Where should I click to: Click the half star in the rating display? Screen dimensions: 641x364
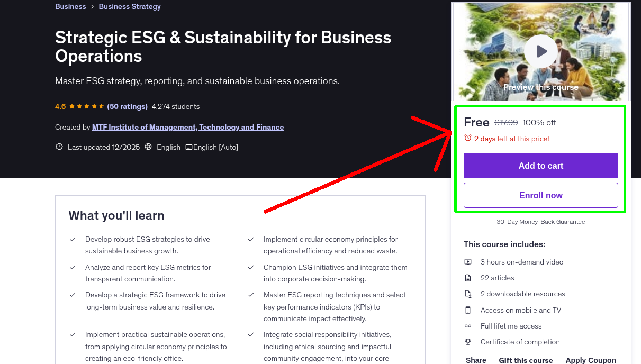tap(102, 106)
